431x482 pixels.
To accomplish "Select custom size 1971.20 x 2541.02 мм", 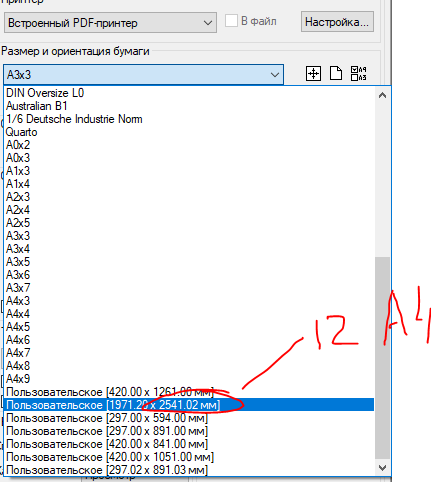I will [x=189, y=405].
